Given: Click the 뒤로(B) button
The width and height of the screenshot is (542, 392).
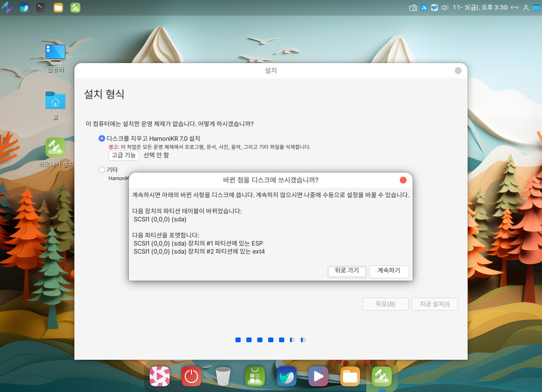Looking at the screenshot, I should coord(385,304).
